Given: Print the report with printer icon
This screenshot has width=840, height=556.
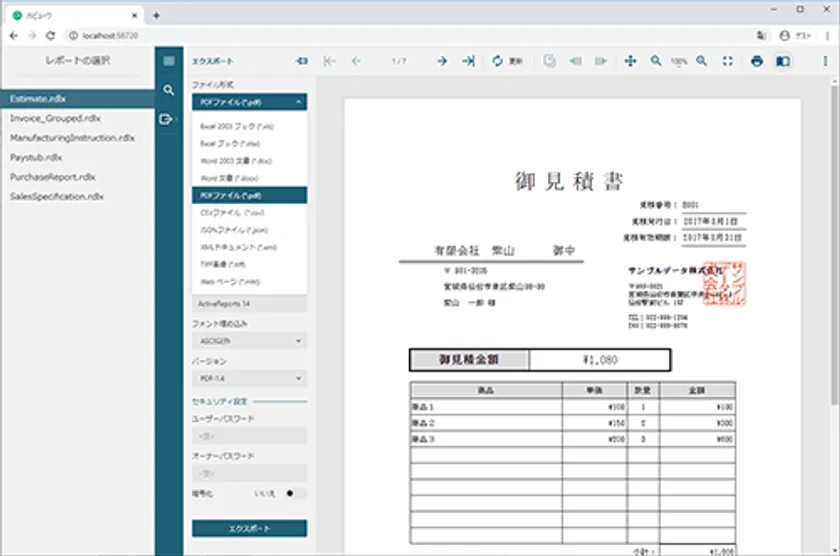Looking at the screenshot, I should 757,61.
